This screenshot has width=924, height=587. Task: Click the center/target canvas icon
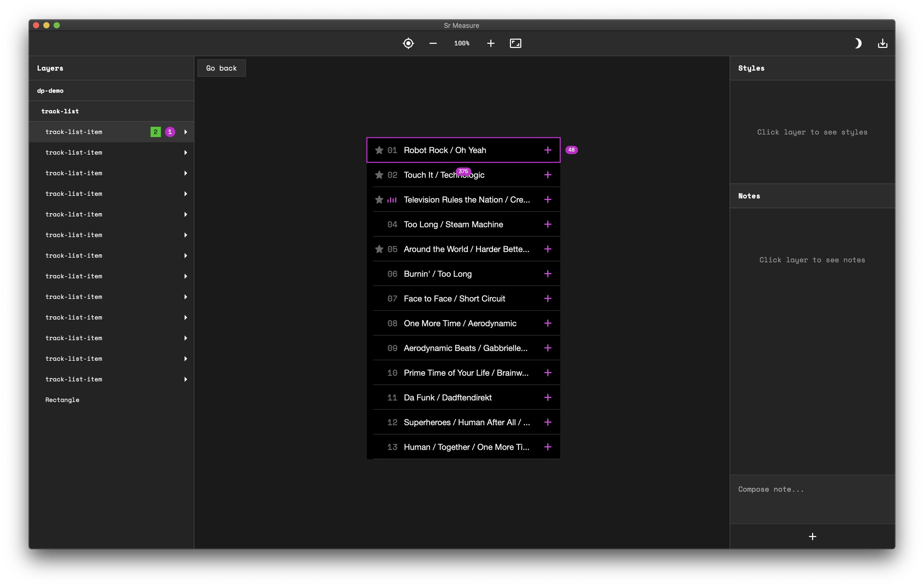(408, 43)
